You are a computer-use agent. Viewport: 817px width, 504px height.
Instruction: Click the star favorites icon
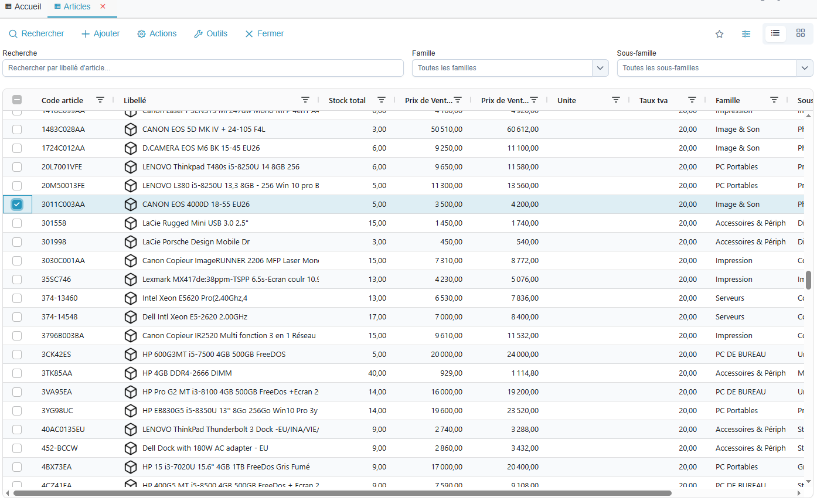(x=719, y=34)
